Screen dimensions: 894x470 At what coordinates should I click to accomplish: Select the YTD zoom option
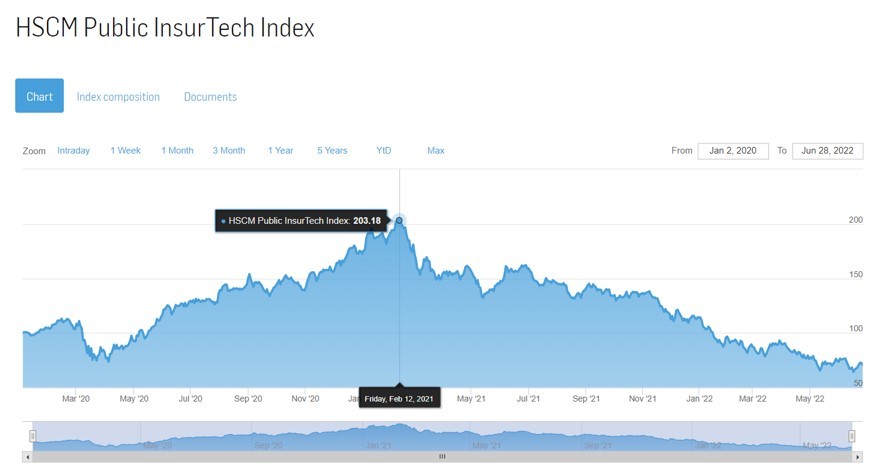point(384,151)
